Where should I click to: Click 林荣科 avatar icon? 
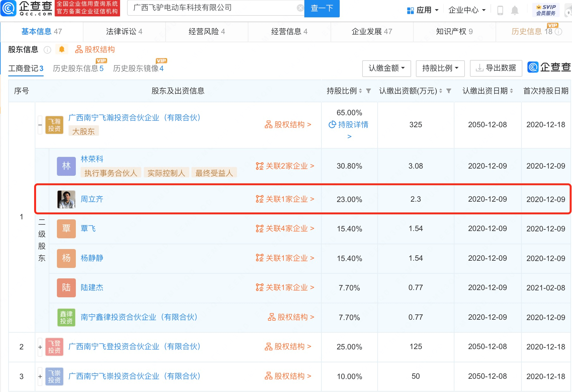(66, 166)
